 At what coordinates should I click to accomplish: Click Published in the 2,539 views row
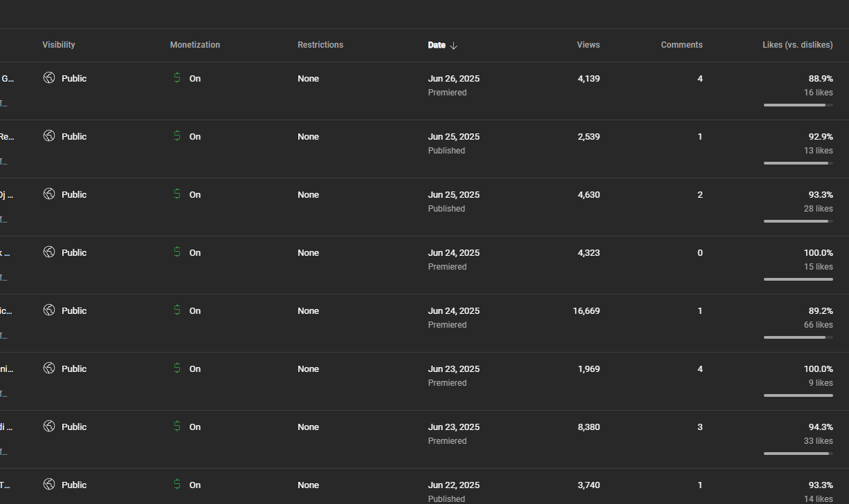point(446,151)
